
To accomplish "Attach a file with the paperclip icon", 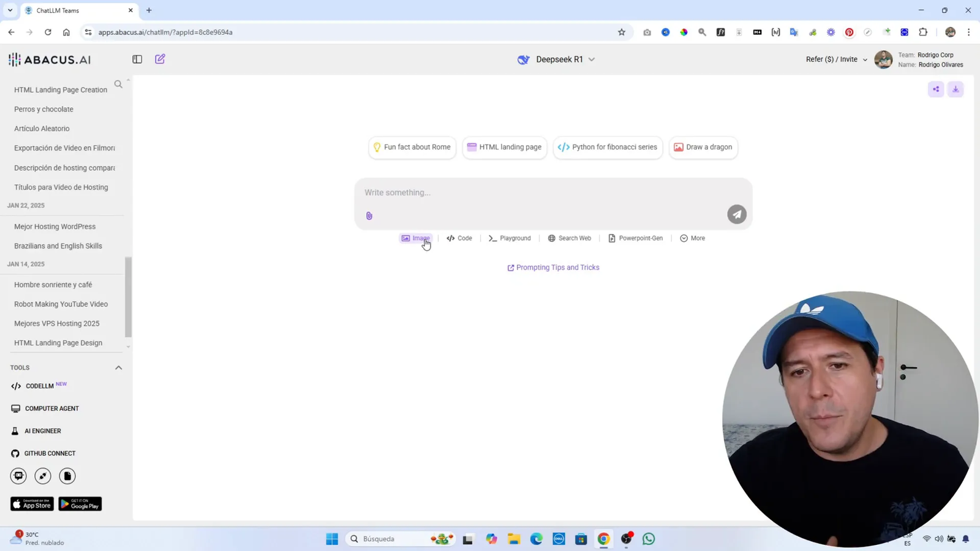I will pyautogui.click(x=369, y=215).
